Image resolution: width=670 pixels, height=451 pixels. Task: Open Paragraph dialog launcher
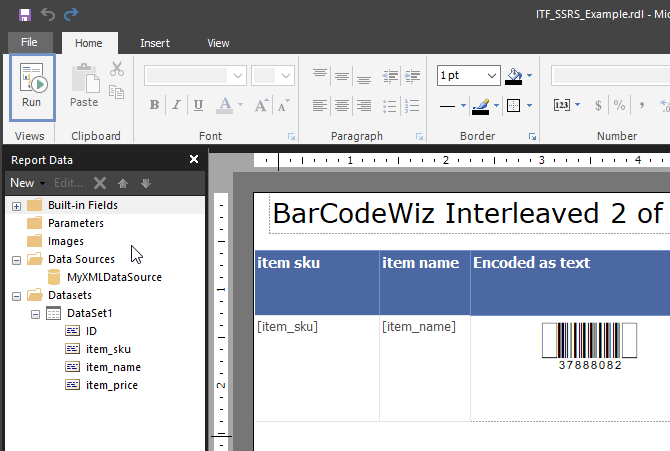coord(420,137)
